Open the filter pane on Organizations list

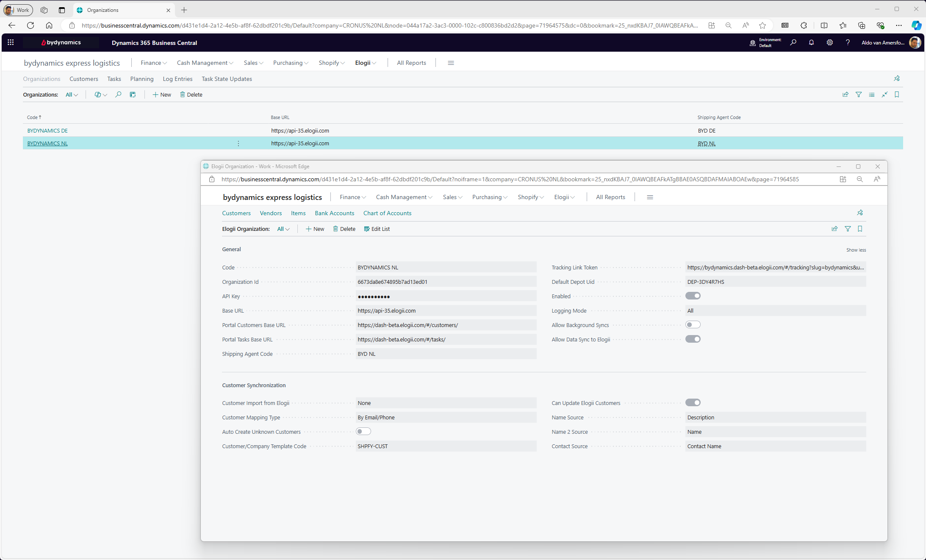[x=858, y=94]
